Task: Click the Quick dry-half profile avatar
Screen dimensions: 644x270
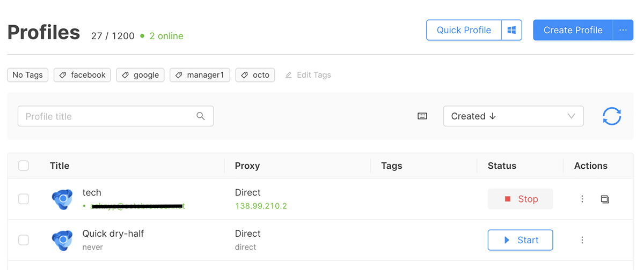Action: pyautogui.click(x=62, y=240)
